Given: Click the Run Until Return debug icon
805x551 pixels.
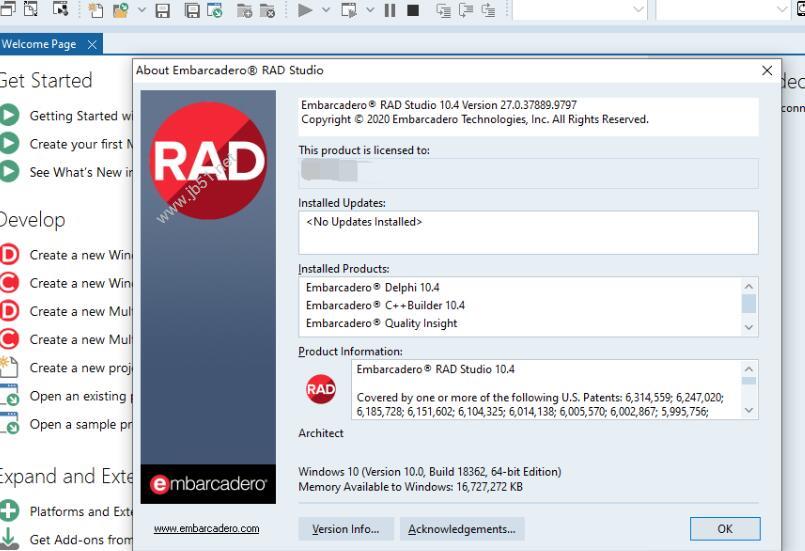Looking at the screenshot, I should (488, 10).
